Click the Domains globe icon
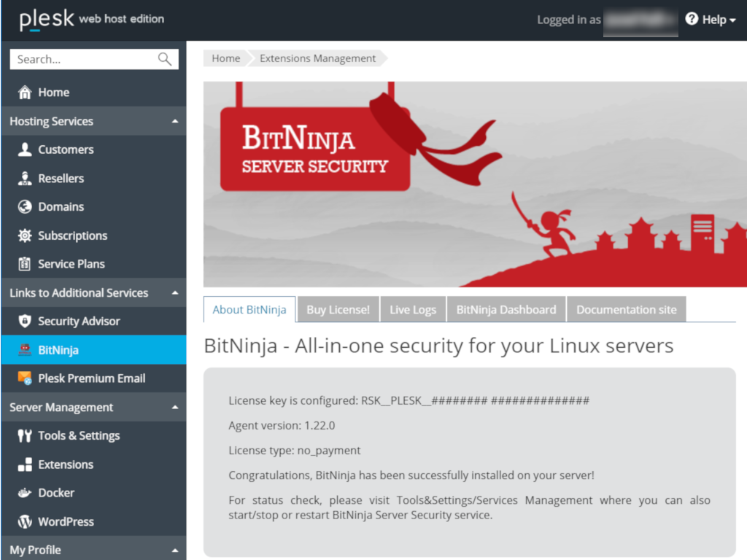 pos(25,207)
